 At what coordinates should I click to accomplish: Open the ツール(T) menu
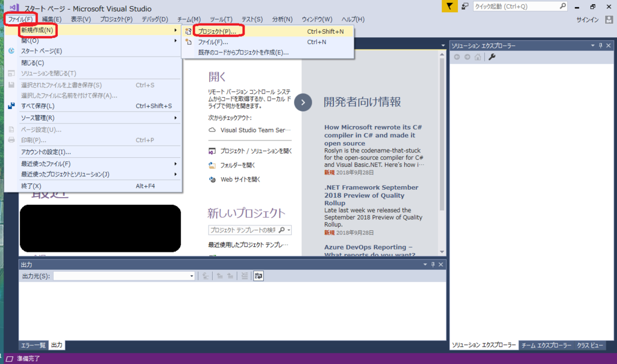221,19
